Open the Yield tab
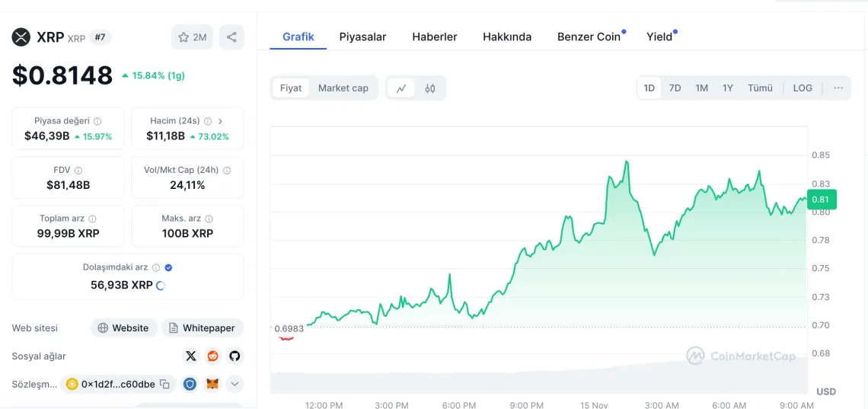 click(x=659, y=37)
